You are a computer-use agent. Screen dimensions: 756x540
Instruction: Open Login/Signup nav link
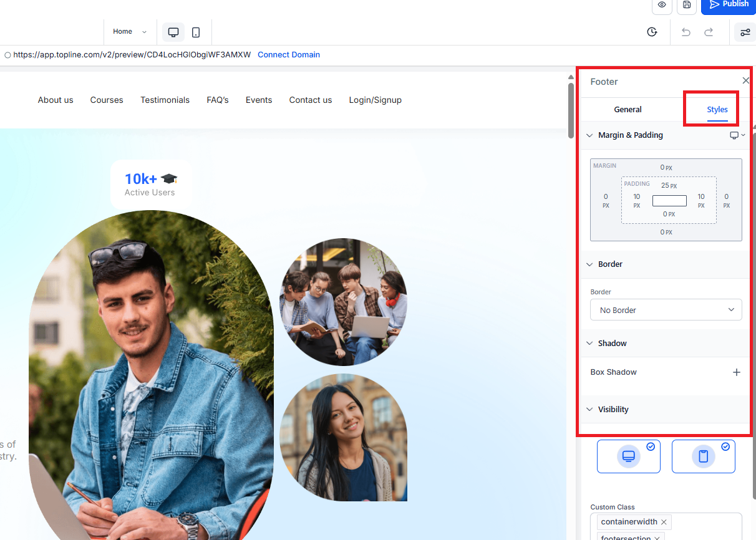(376, 100)
